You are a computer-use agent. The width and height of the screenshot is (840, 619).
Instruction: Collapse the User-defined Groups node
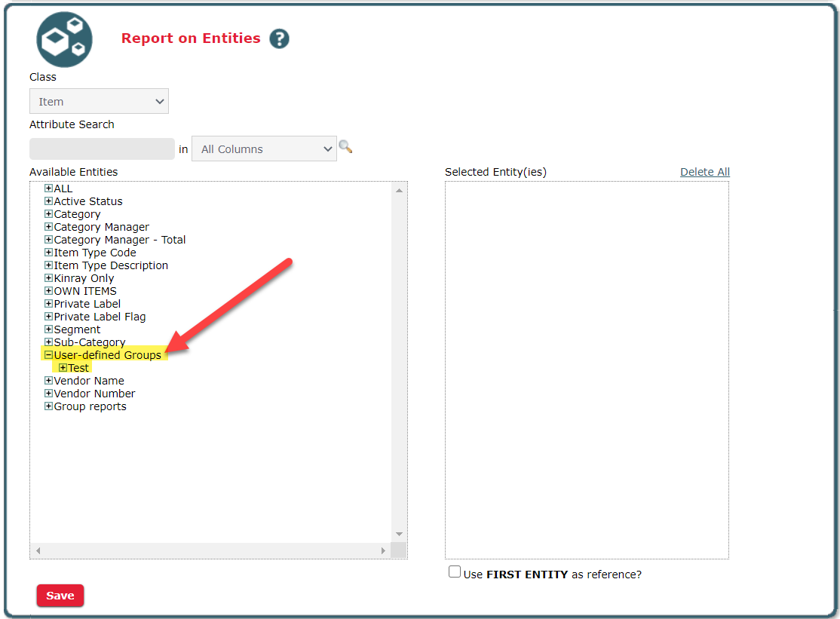[x=49, y=355]
